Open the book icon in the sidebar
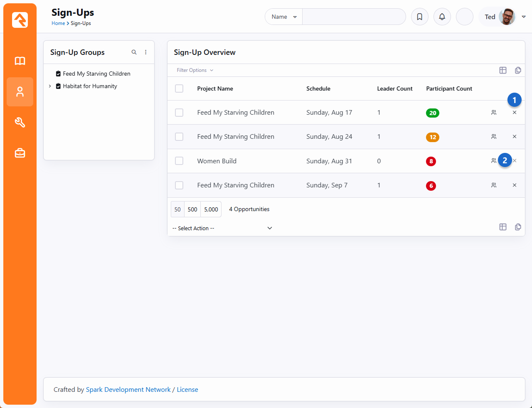Screen dimensions: 532x408 click(x=20, y=61)
